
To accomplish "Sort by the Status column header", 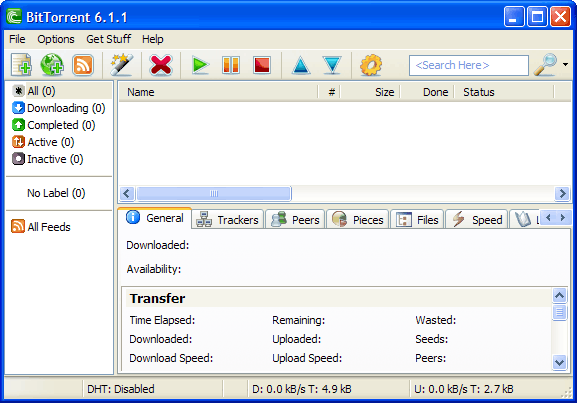I will tap(504, 92).
